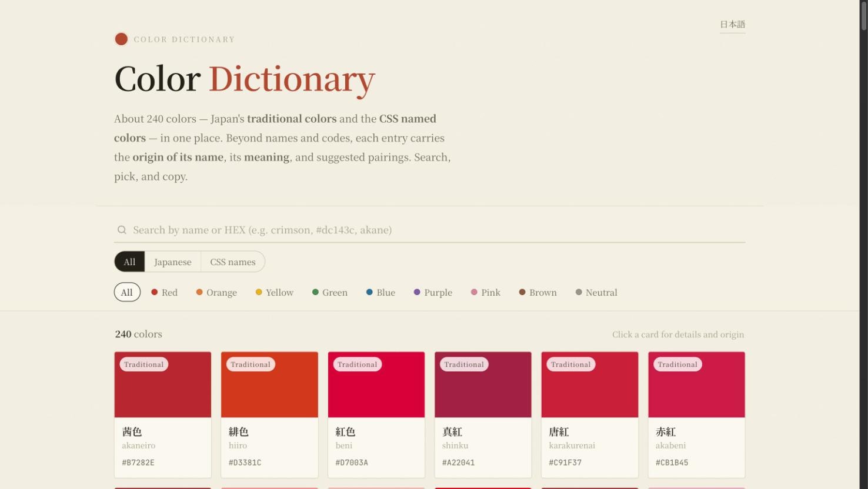Screen dimensions: 868x489
Task: Click the 紅色 color name
Action: 346,432
